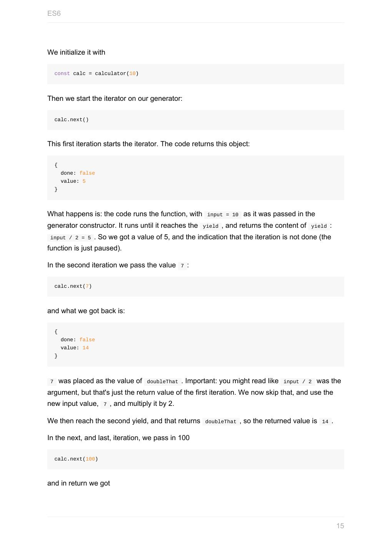Screen dimensions: 392x554
Task: Click the ES6 header text
Action: point(54,13)
